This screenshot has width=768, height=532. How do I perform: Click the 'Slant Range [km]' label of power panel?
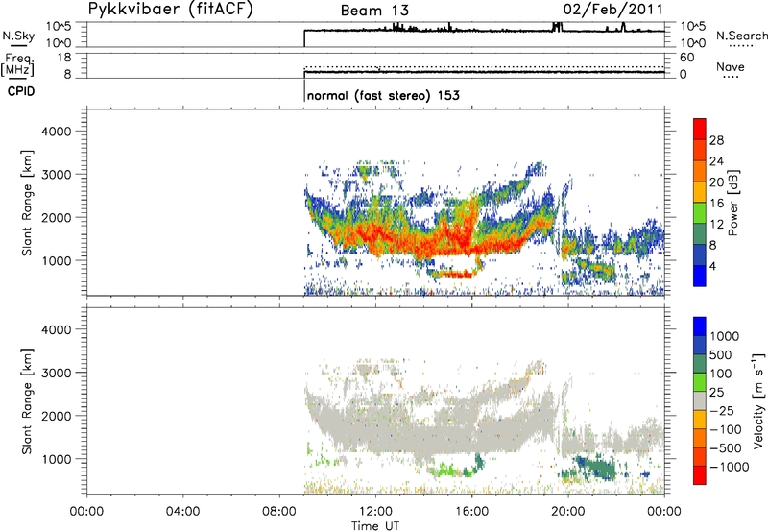pyautogui.click(x=27, y=203)
